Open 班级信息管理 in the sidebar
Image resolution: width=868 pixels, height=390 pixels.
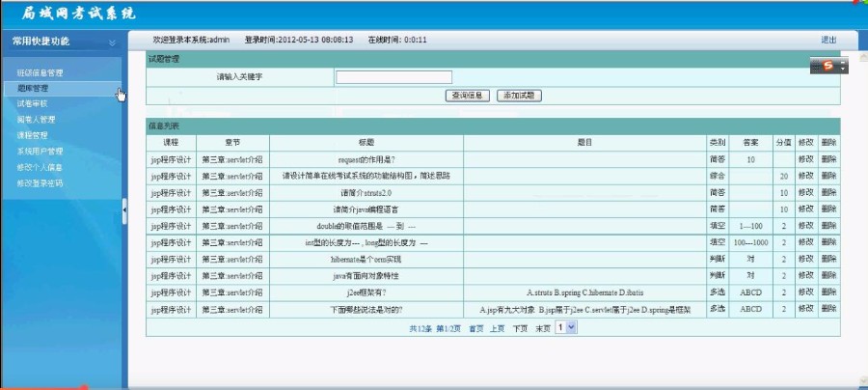[x=40, y=72]
